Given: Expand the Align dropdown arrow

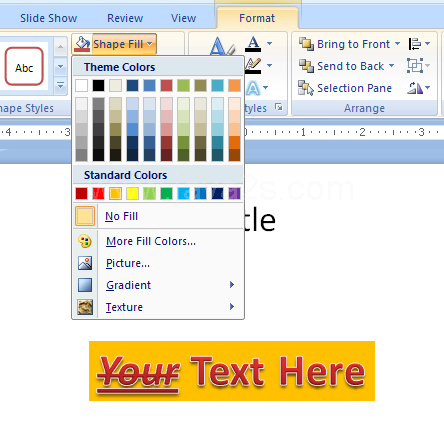Looking at the screenshot, I should pyautogui.click(x=427, y=44).
